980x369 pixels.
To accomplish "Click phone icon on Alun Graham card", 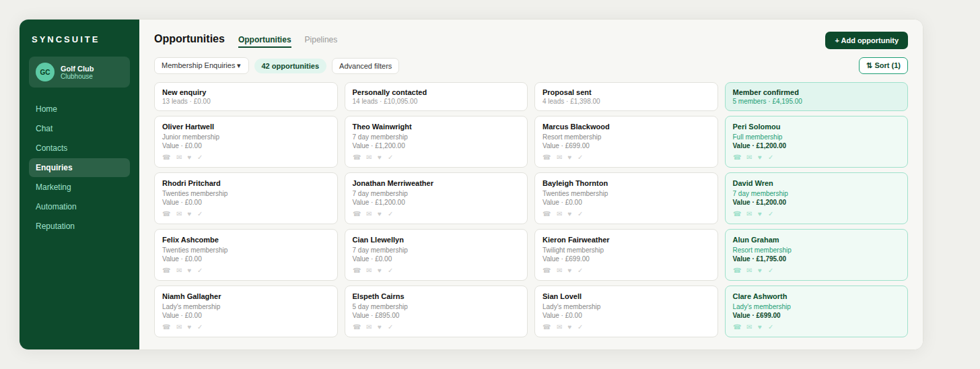I will pyautogui.click(x=737, y=270).
